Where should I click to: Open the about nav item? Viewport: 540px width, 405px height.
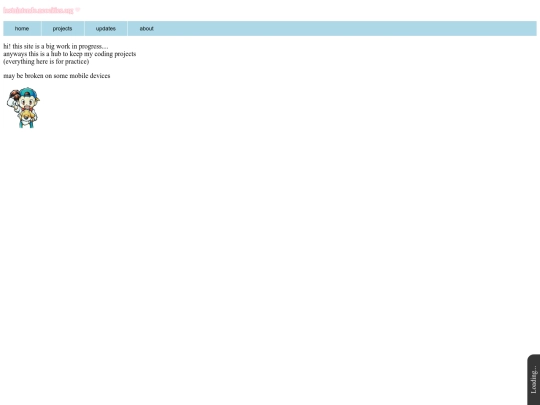pyautogui.click(x=147, y=29)
